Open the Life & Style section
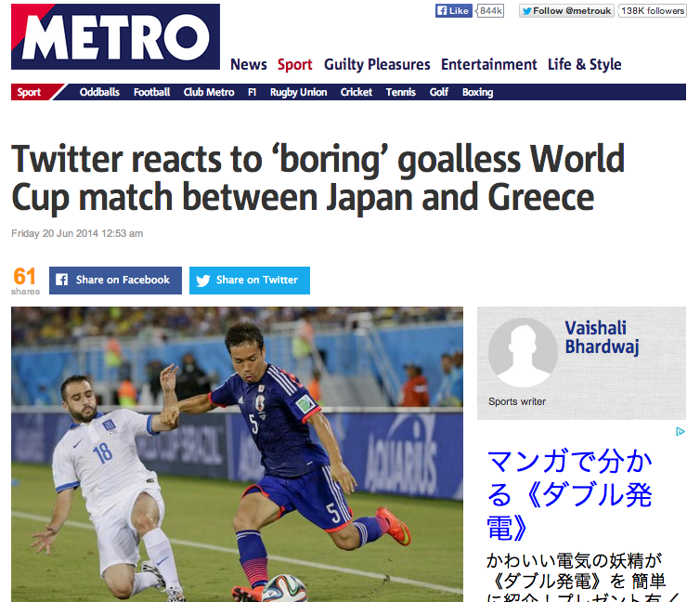 pyautogui.click(x=585, y=64)
